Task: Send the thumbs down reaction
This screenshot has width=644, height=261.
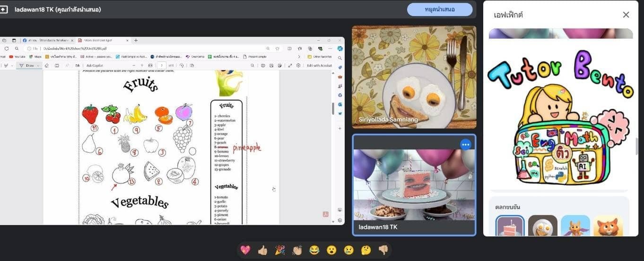Action: pos(383,250)
